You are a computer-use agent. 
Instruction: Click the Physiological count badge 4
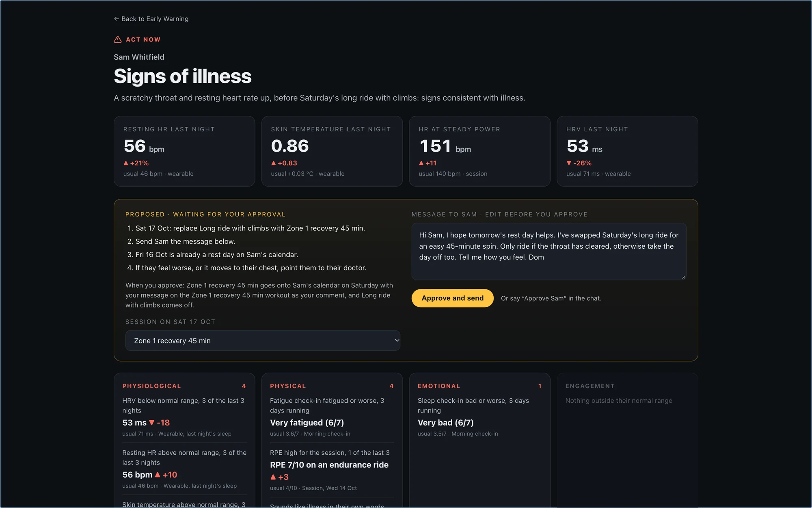244,386
